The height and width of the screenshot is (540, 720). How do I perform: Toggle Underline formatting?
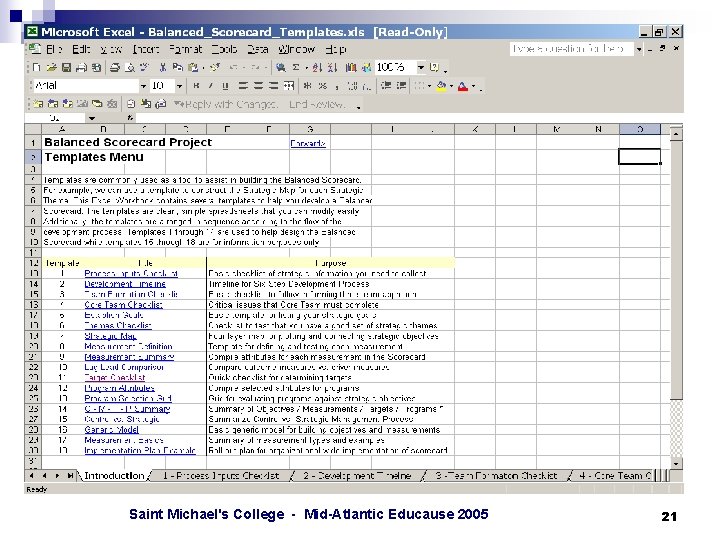coord(225,86)
